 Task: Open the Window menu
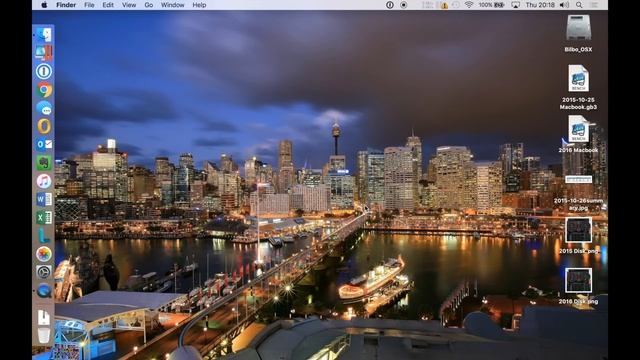pyautogui.click(x=172, y=5)
